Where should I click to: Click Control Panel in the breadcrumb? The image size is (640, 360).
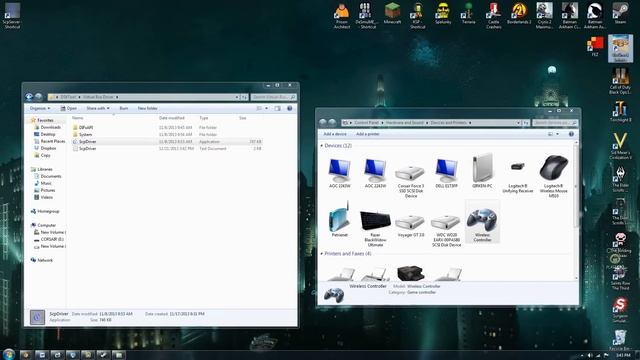[367, 122]
